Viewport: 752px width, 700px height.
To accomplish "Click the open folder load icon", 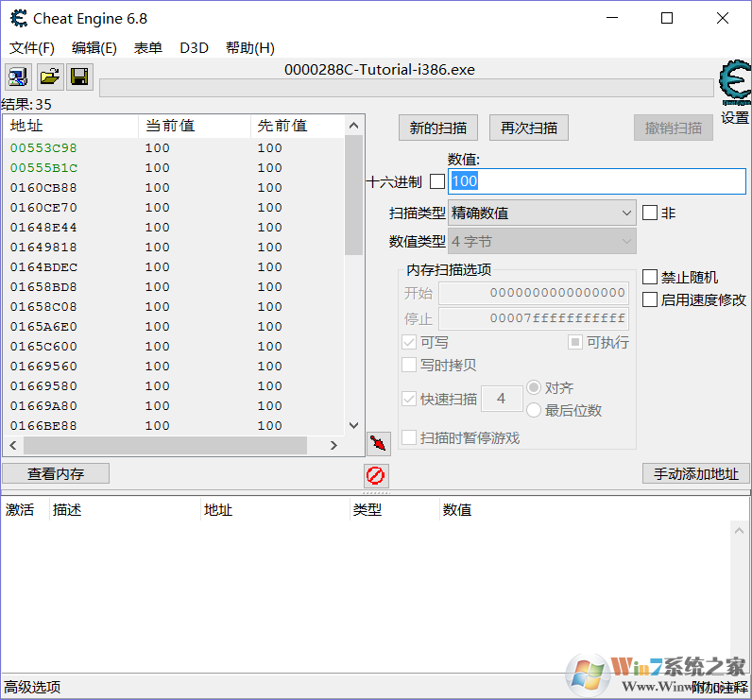I will [x=49, y=77].
